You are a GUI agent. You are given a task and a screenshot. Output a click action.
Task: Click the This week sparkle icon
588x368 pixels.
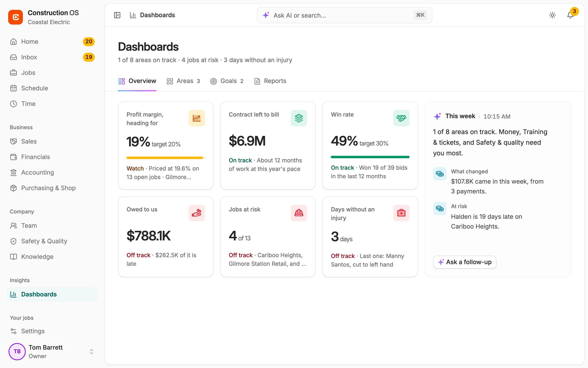437,116
